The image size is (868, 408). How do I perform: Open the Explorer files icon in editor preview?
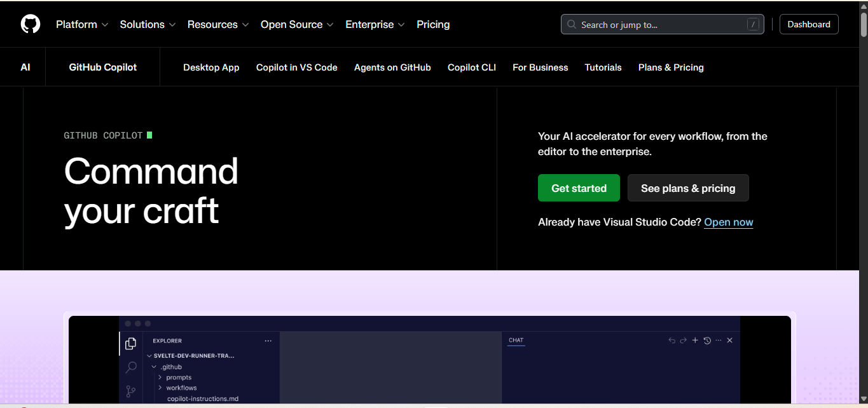pyautogui.click(x=130, y=344)
